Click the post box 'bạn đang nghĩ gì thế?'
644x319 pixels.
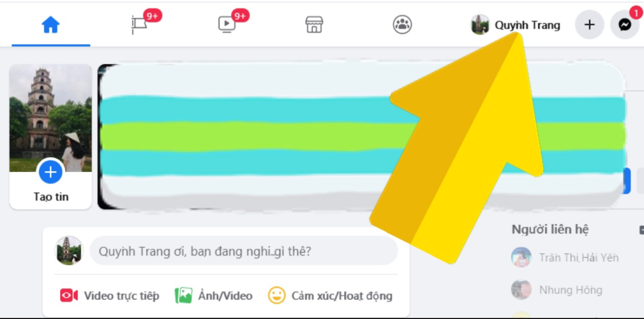244,250
